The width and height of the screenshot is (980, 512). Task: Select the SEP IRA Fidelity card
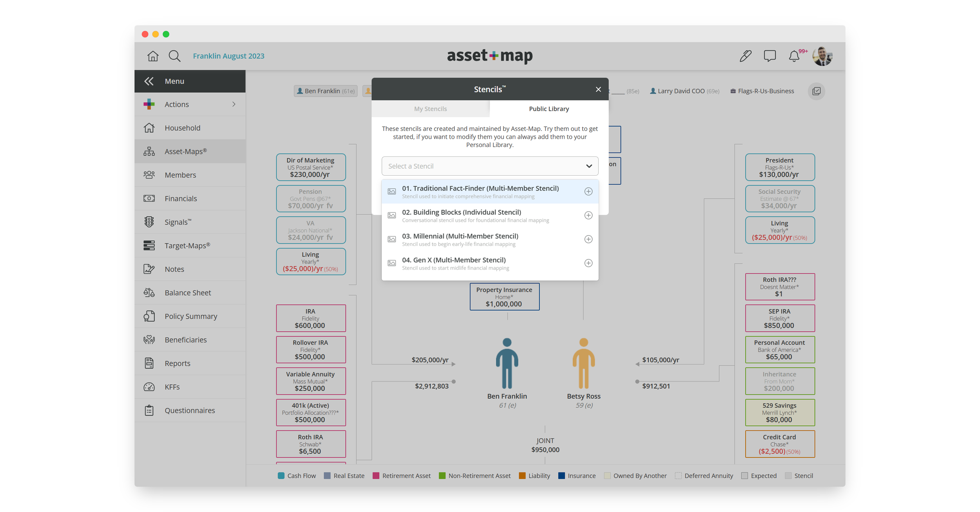(780, 318)
